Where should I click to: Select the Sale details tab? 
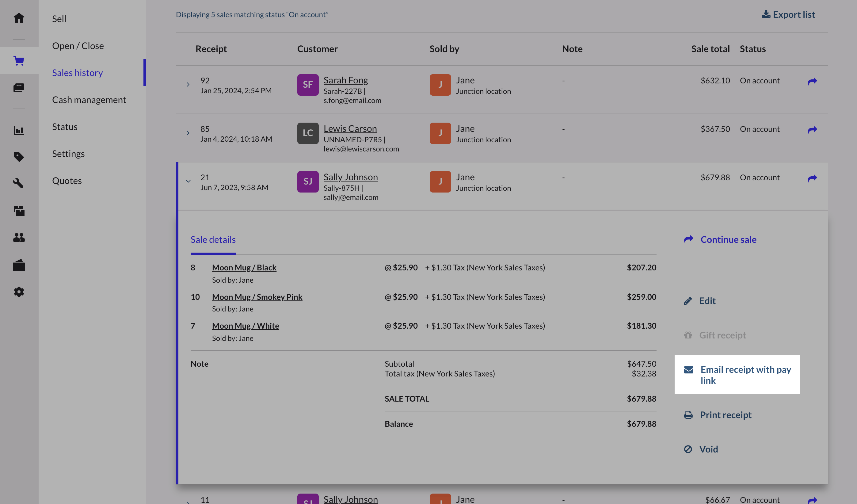click(213, 239)
